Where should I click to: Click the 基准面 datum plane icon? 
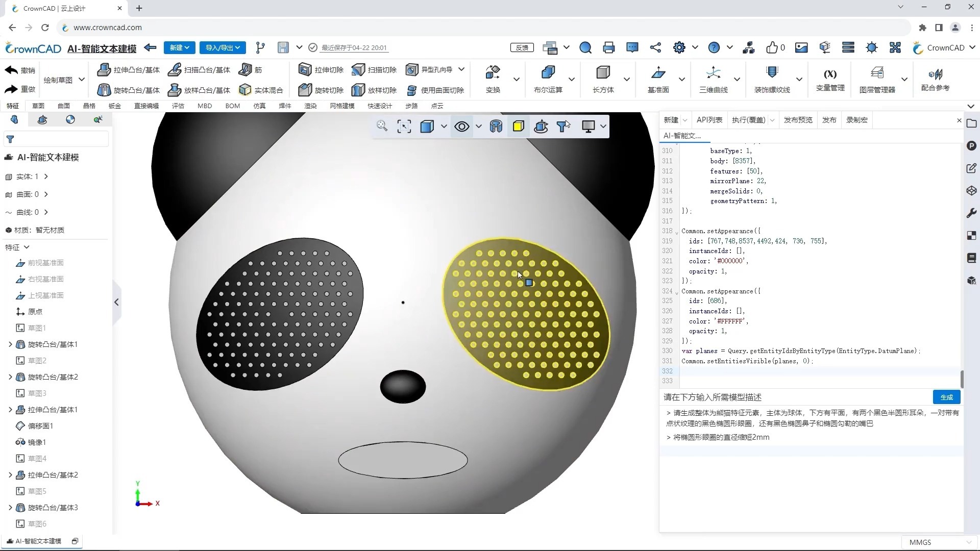[x=658, y=73]
